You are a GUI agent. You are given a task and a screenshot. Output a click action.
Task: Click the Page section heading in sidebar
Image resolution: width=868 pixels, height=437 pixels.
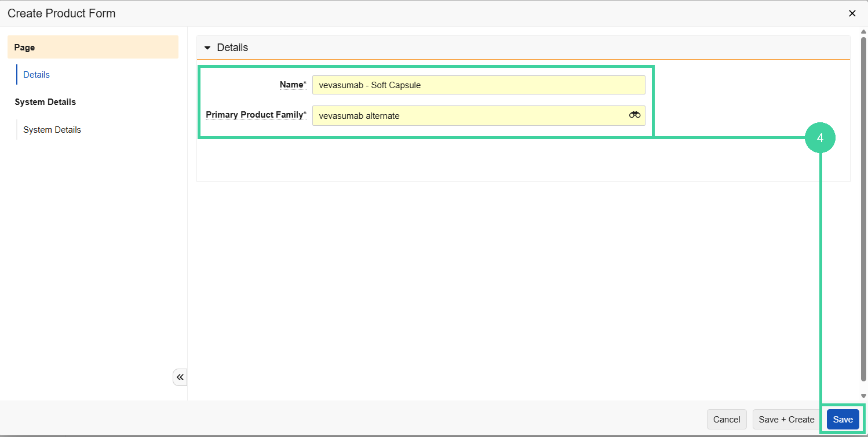24,47
